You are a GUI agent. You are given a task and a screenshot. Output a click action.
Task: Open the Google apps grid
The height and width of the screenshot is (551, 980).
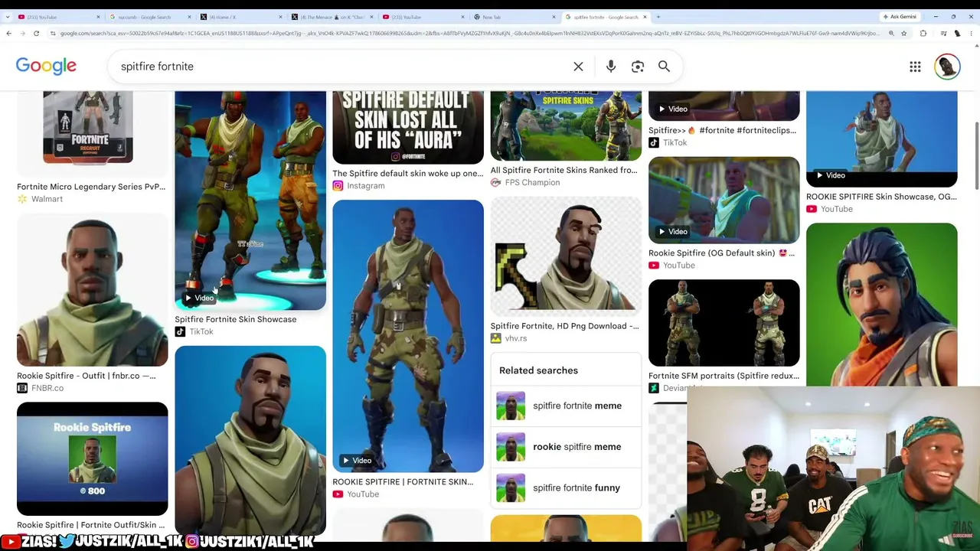point(915,67)
